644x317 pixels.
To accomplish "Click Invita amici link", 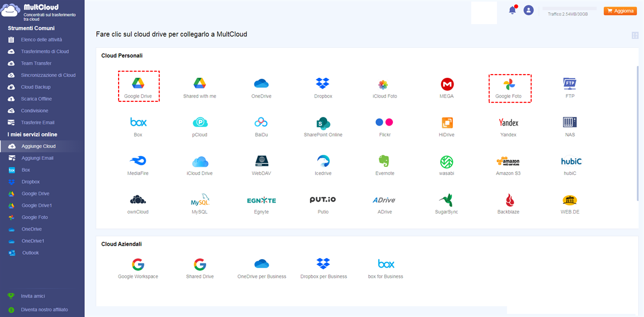I will (x=33, y=296).
